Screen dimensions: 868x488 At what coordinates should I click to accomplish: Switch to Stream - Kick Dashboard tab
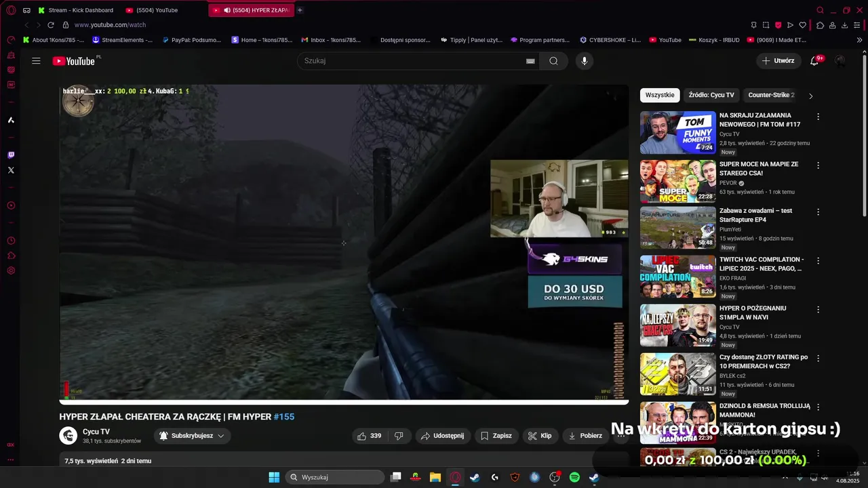point(76,10)
